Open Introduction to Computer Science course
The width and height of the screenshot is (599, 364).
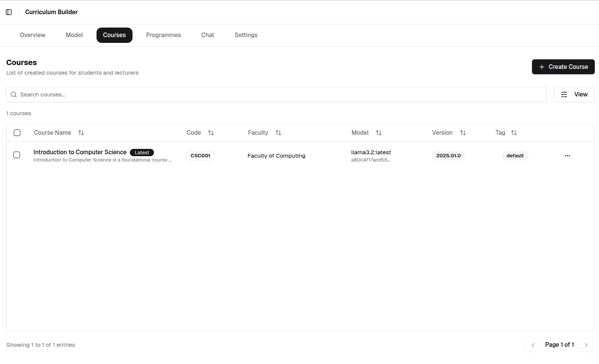(x=80, y=152)
